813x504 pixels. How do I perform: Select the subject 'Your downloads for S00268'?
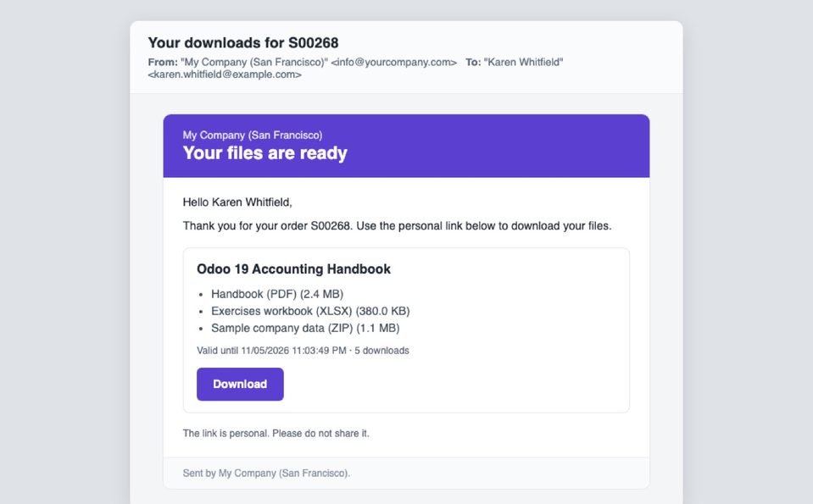tap(243, 42)
